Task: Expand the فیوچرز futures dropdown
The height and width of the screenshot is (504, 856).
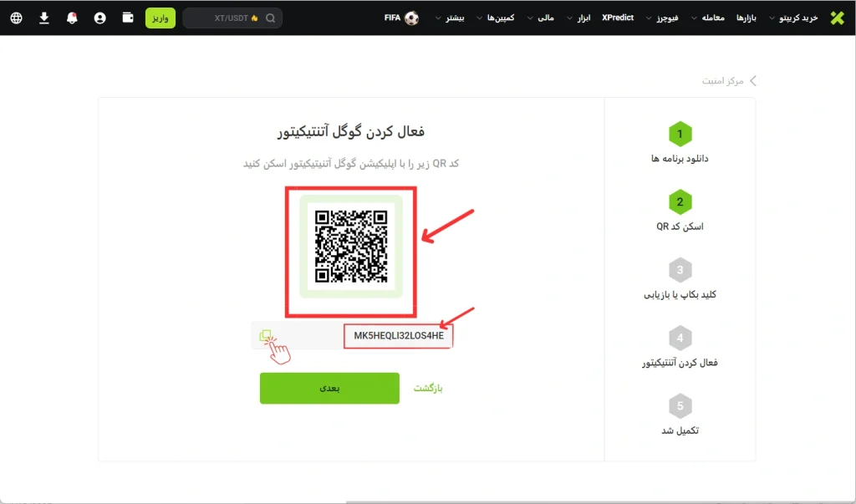Action: coord(662,18)
